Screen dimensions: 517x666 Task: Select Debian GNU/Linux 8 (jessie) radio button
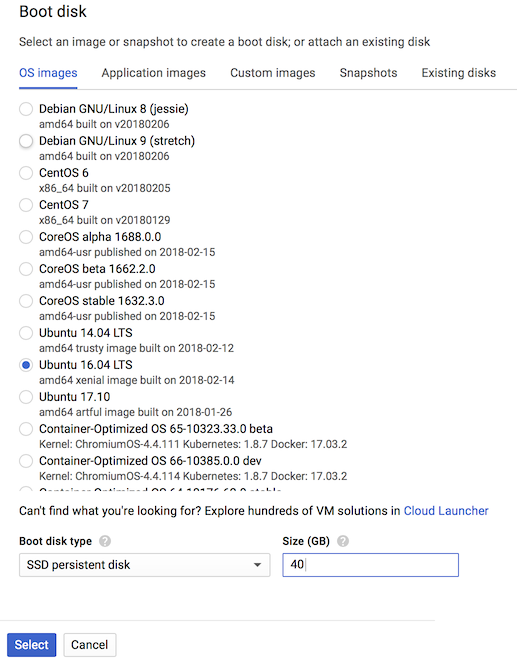(26, 109)
